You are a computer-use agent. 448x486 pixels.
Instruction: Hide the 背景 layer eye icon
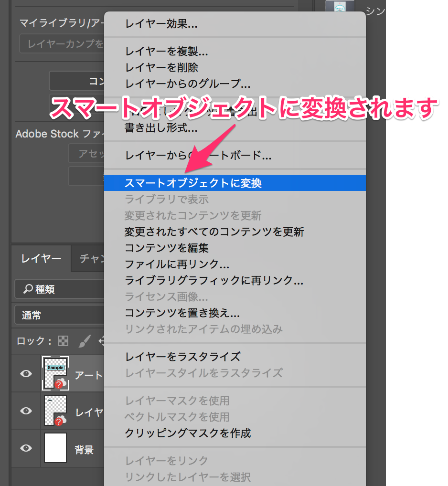pyautogui.click(x=26, y=448)
